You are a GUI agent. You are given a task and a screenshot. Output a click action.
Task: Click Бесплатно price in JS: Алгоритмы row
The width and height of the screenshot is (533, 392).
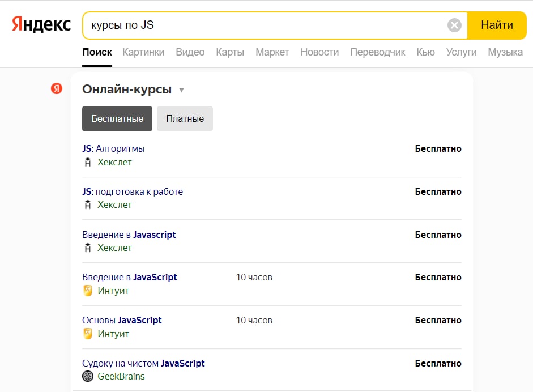[438, 148]
